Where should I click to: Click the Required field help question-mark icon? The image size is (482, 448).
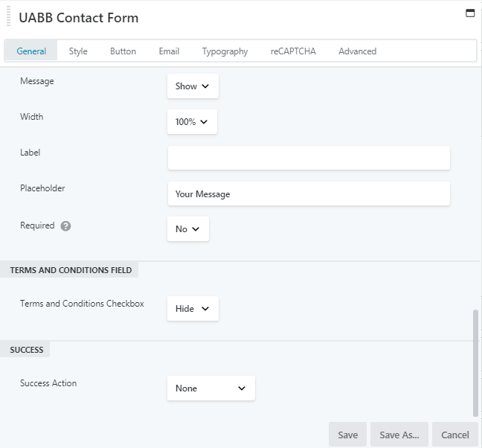tap(65, 226)
